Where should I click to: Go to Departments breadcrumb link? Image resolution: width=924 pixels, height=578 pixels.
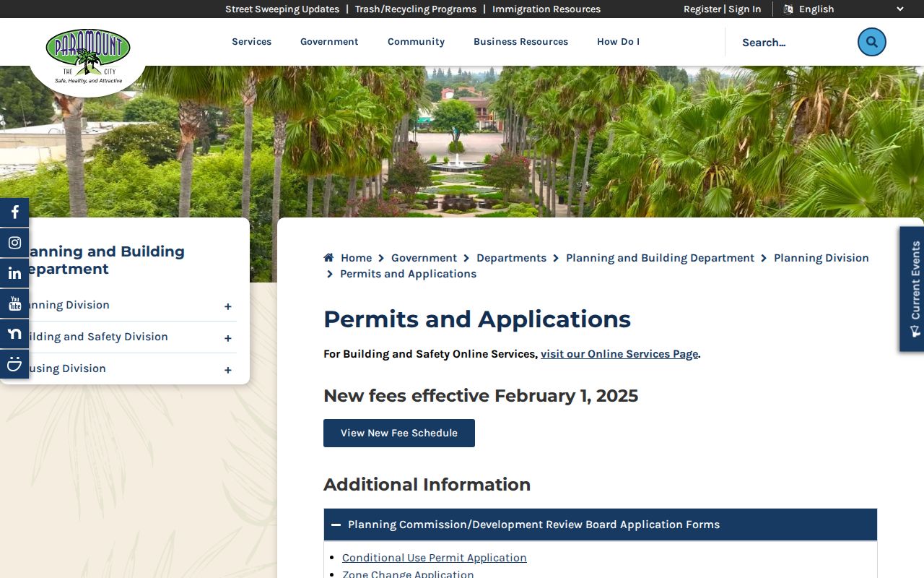(x=511, y=258)
